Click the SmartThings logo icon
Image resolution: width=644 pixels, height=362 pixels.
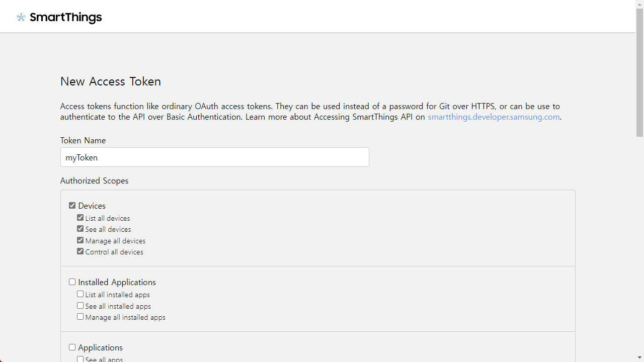(x=21, y=17)
